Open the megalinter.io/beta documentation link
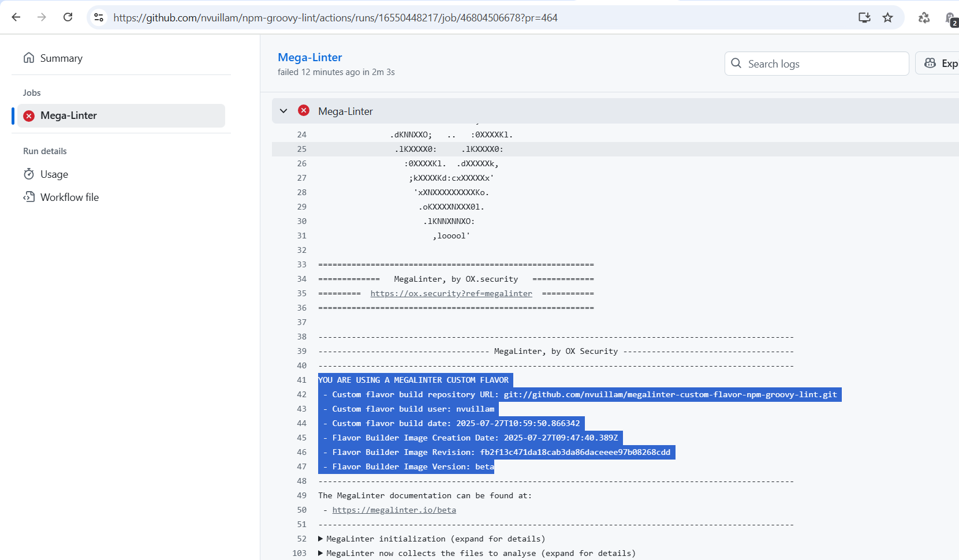The width and height of the screenshot is (959, 560). point(394,510)
